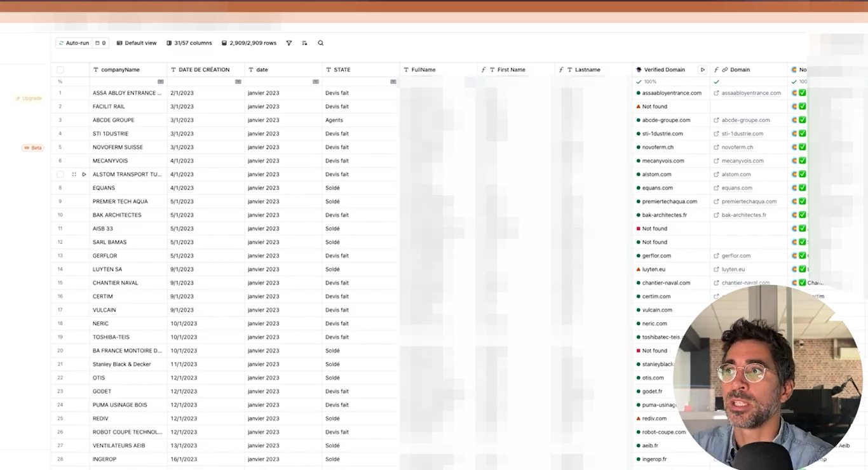Select the Stanley Black & Decker cell
The image size is (868, 470).
[128, 365]
